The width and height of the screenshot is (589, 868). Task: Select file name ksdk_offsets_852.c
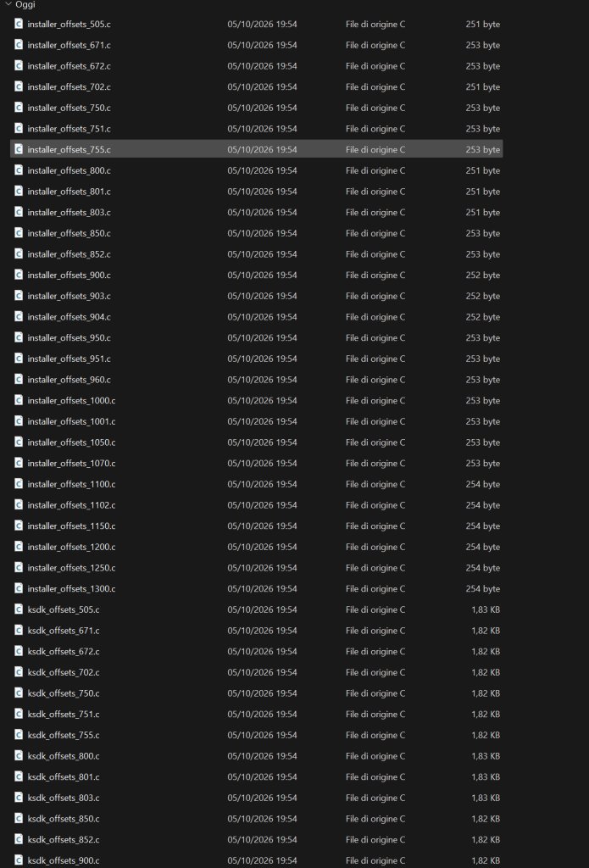(x=64, y=839)
